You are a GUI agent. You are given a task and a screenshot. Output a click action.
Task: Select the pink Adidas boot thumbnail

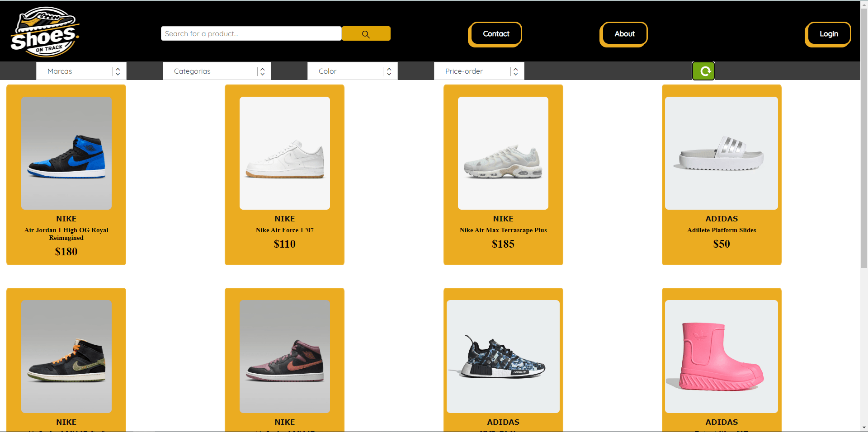coord(722,357)
